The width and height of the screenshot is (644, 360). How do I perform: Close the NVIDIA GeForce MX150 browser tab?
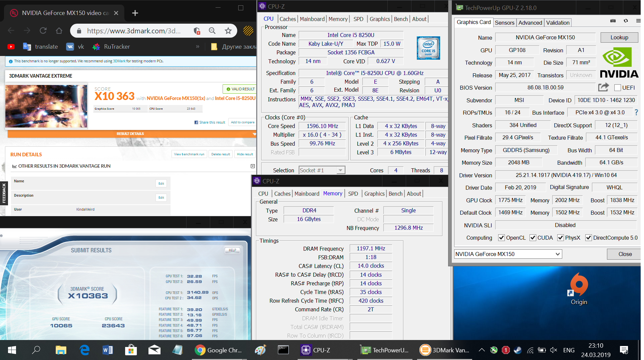coord(116,13)
